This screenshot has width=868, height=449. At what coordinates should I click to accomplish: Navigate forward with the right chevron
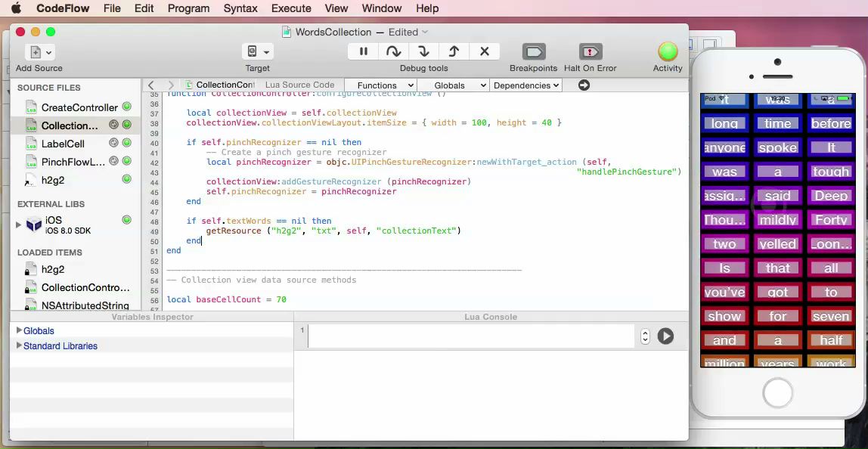pyautogui.click(x=171, y=85)
